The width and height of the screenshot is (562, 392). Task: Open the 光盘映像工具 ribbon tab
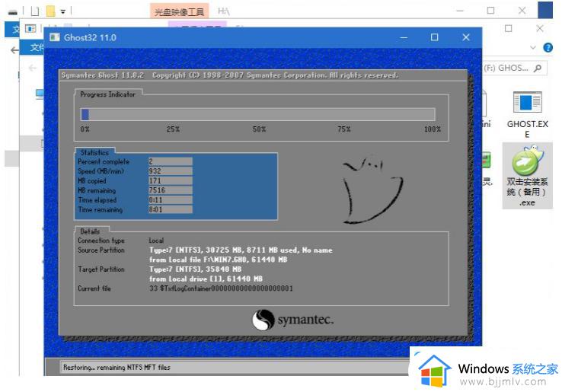pos(179,12)
